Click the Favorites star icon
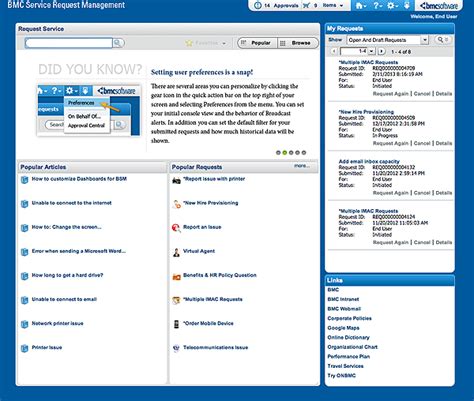 [x=189, y=43]
